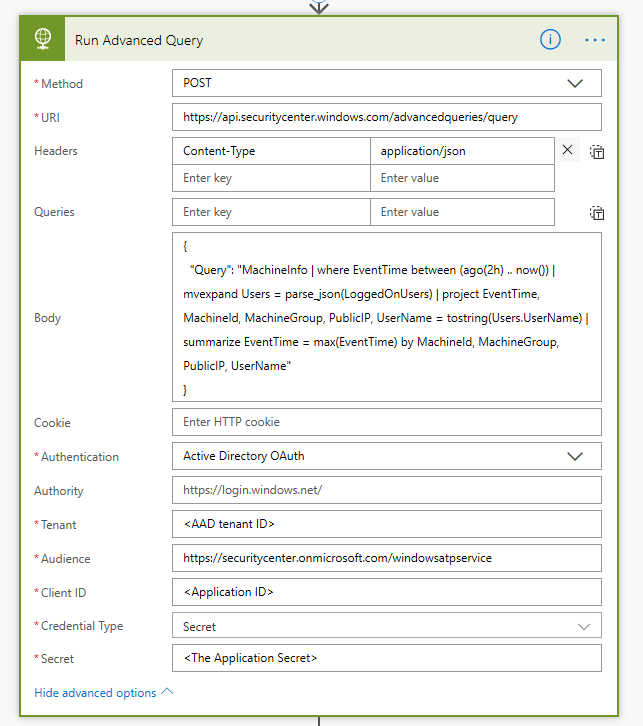Click the Authority input field

tap(386, 491)
